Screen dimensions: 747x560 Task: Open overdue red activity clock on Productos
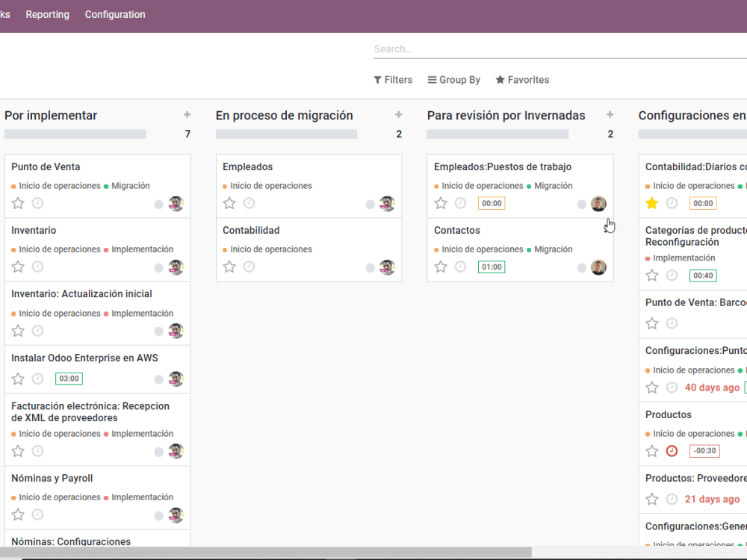672,451
